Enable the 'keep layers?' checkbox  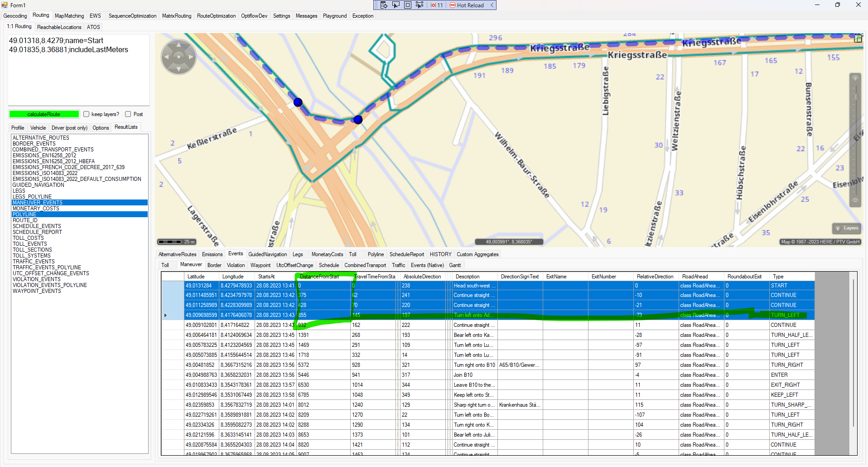(87, 114)
